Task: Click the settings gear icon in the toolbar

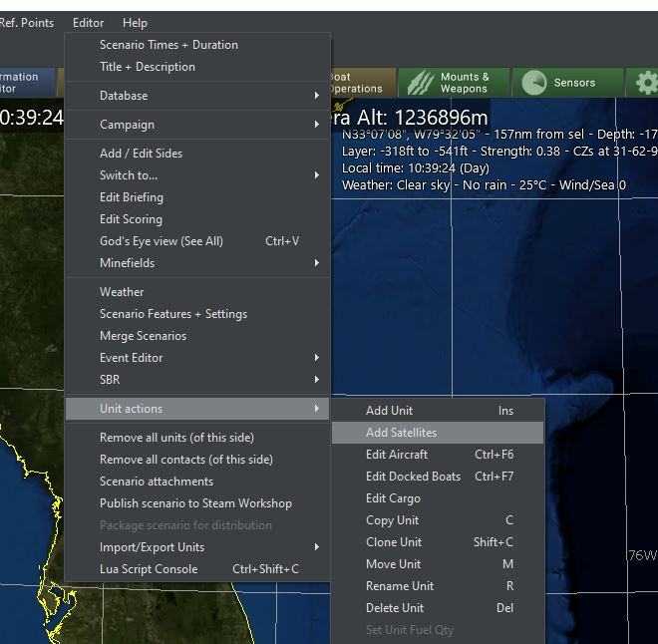Action: [x=647, y=83]
